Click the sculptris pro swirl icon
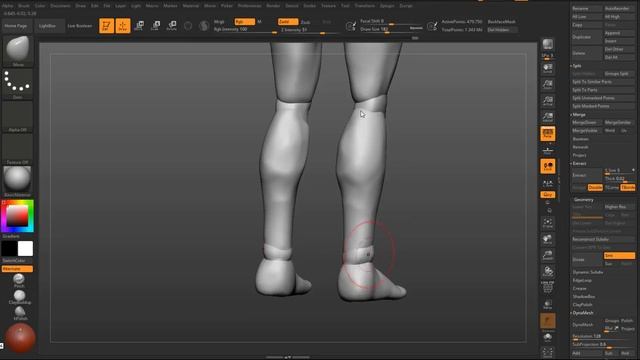The image size is (640, 360). click(204, 26)
